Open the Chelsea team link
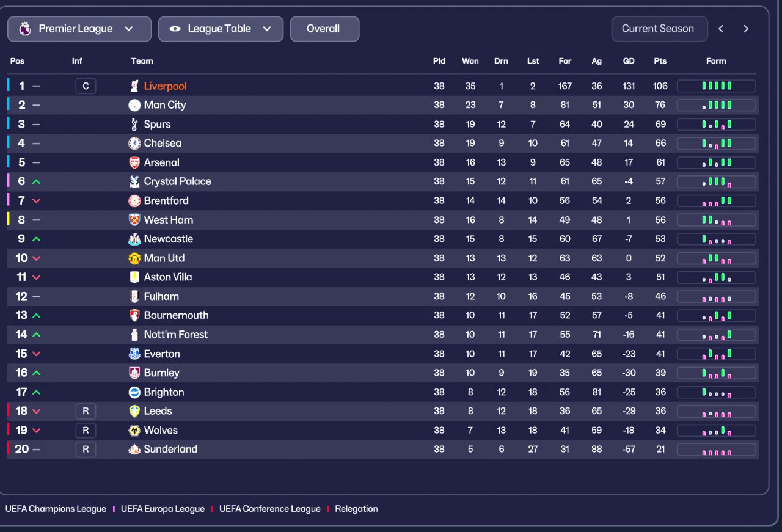782x532 pixels. pyautogui.click(x=163, y=144)
